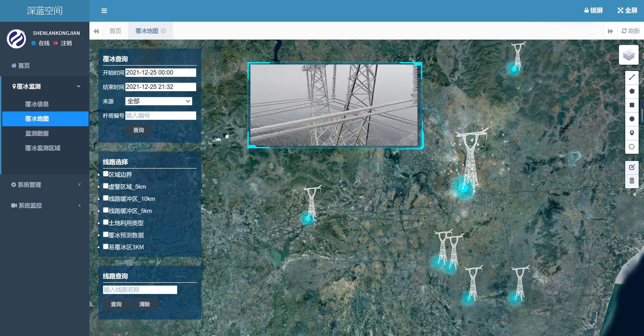The height and width of the screenshot is (336, 644).
Task: Switch to the 首页 tab
Action: (x=115, y=31)
